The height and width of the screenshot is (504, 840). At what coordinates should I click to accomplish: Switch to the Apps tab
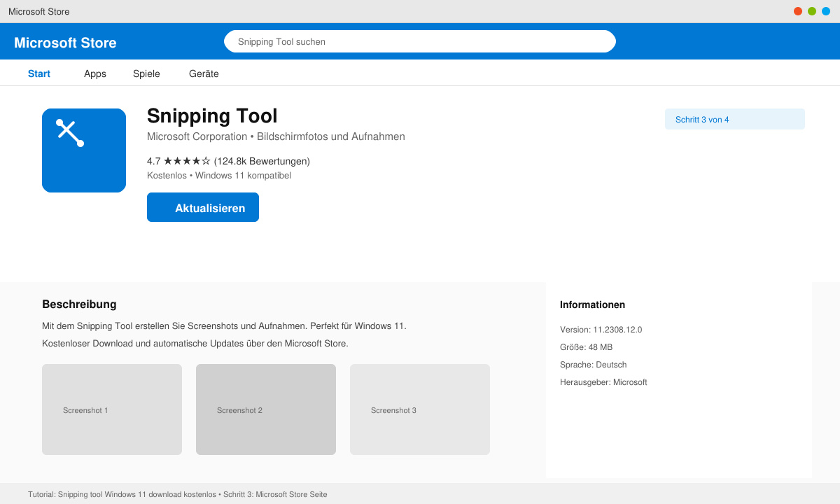coord(95,73)
